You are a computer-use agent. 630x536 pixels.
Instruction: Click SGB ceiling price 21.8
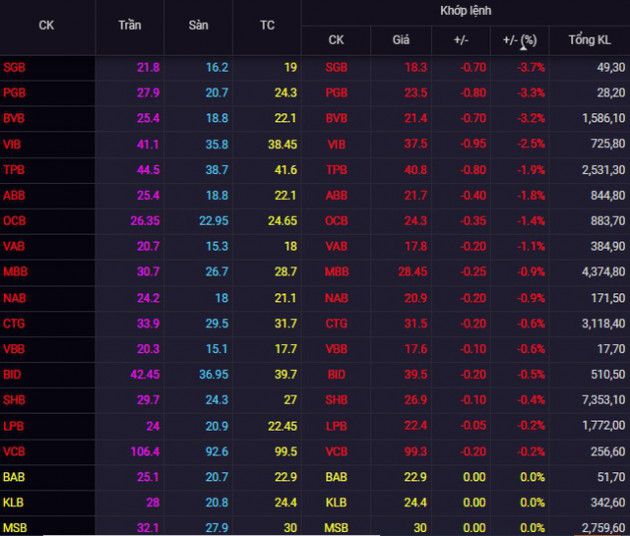[148, 67]
